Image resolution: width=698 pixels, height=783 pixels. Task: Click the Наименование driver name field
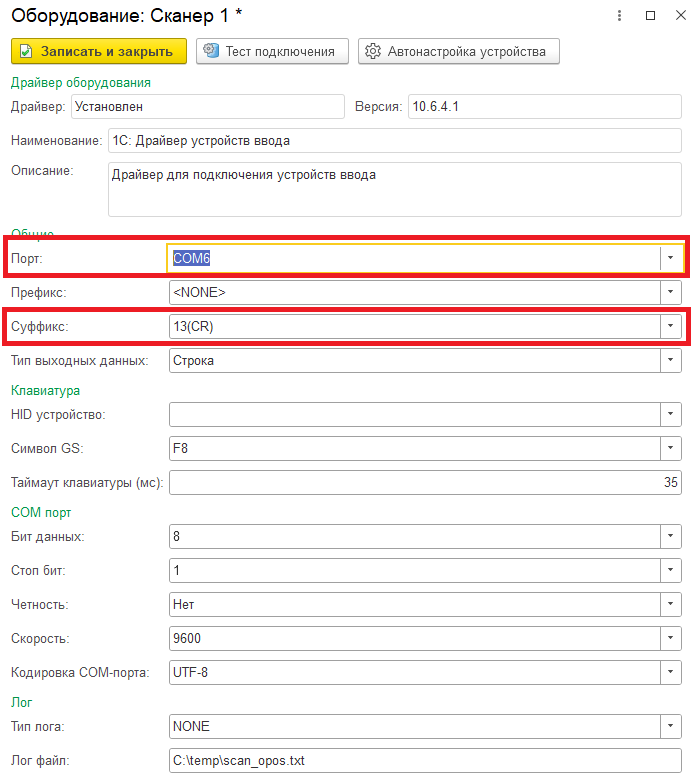pyautogui.click(x=394, y=140)
